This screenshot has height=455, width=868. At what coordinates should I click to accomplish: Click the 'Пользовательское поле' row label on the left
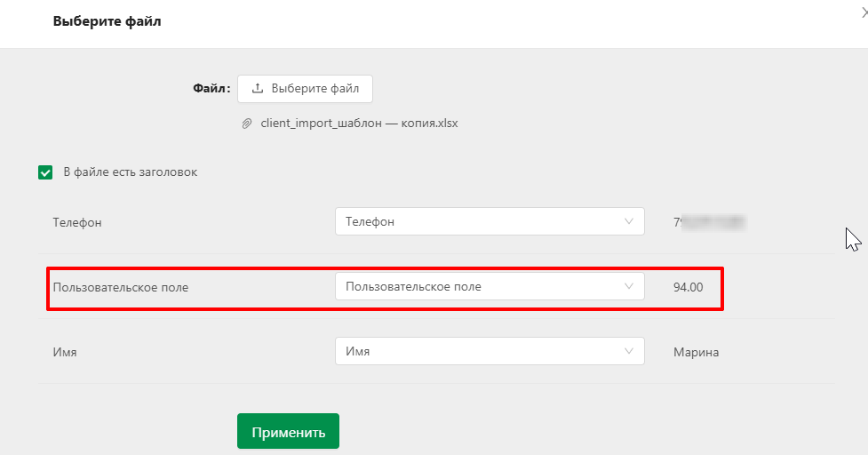(x=121, y=287)
